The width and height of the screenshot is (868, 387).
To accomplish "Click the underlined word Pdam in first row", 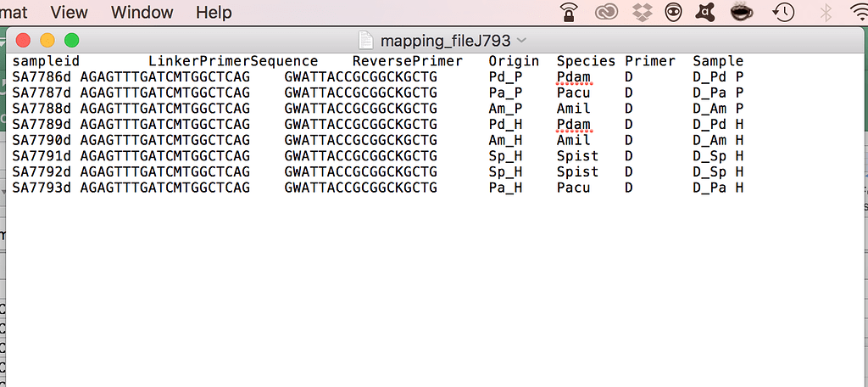I will 573,77.
